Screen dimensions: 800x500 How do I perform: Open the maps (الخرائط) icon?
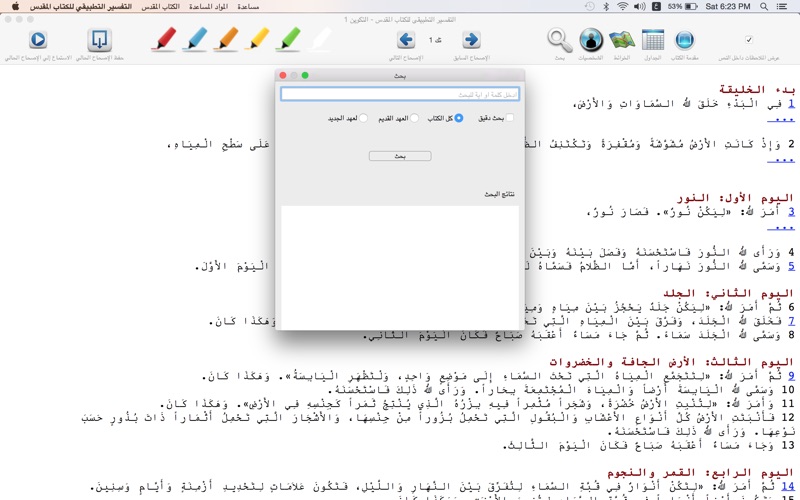(x=622, y=39)
